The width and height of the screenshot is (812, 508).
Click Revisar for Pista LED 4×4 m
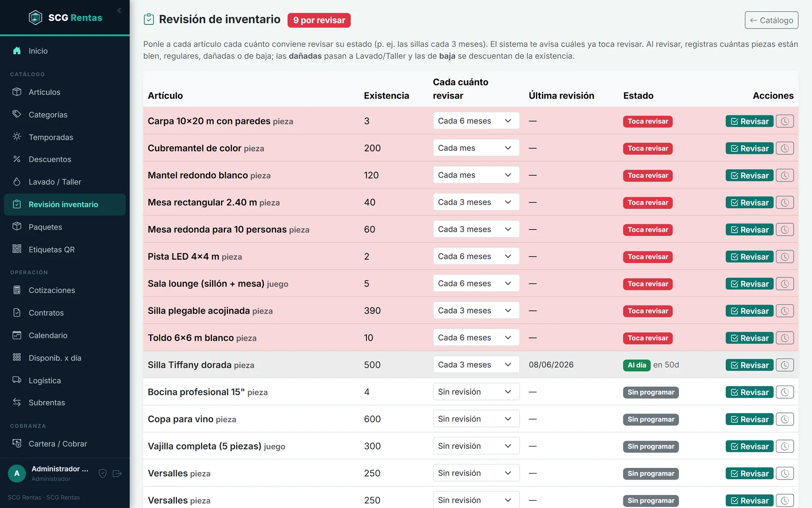pos(749,257)
